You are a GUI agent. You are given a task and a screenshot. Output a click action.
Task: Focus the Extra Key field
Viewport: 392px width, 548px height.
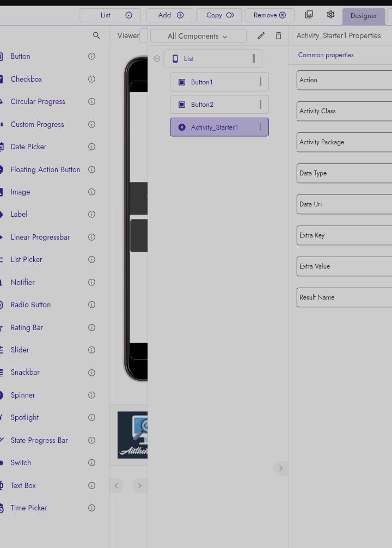coord(345,235)
